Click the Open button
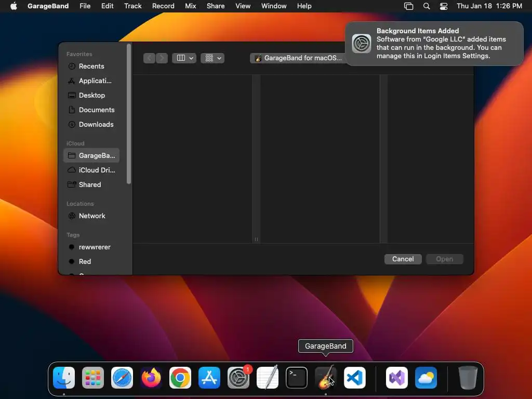 point(445,259)
